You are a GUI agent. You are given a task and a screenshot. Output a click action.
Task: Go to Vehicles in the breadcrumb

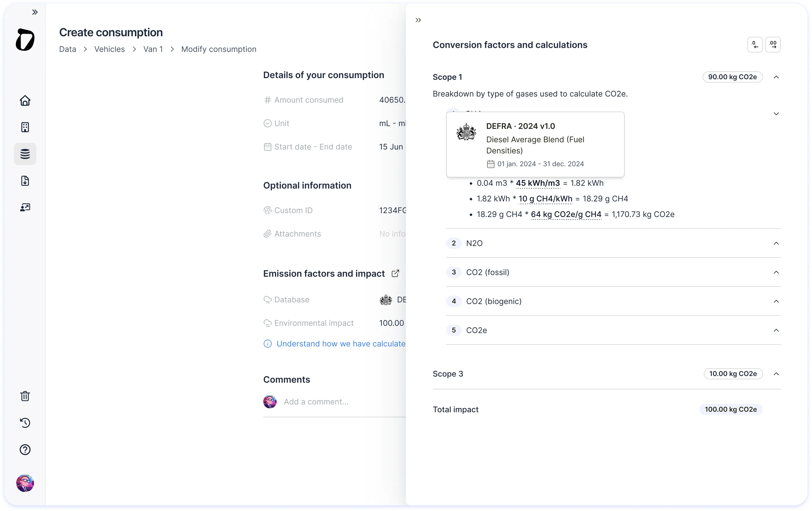coord(109,49)
